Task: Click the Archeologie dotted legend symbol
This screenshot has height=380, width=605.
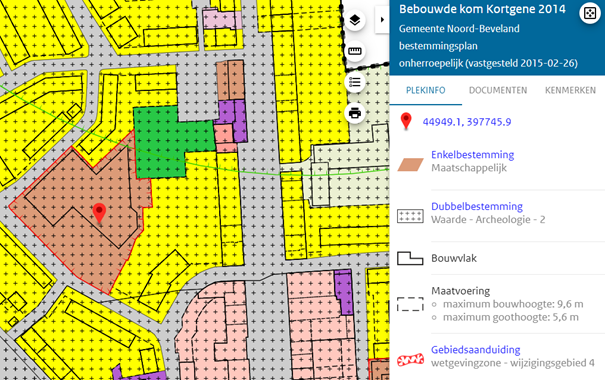Action: pos(411,216)
